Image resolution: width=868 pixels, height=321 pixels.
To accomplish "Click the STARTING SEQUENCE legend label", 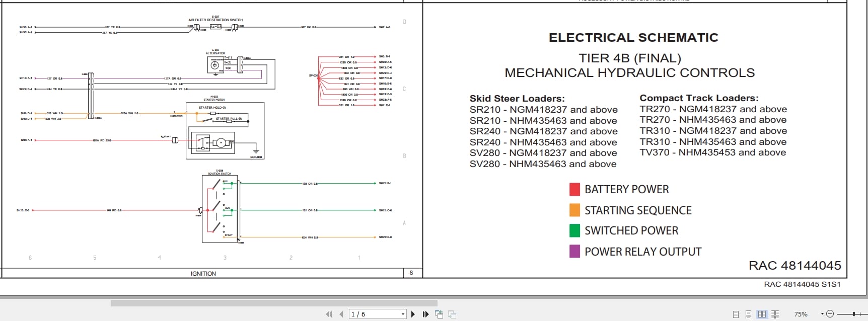I will tap(638, 210).
